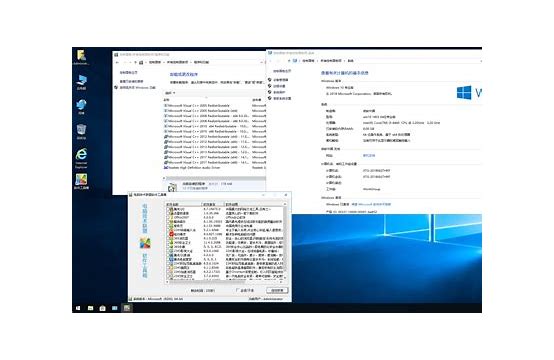
Task: Go to Control Panel Home in Programs window
Action: click(129, 72)
